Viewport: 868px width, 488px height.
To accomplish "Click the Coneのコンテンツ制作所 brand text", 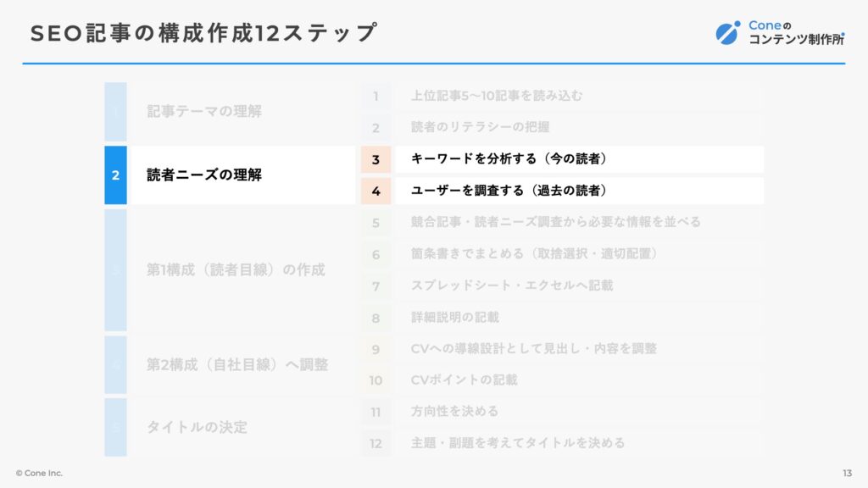I will (x=797, y=33).
